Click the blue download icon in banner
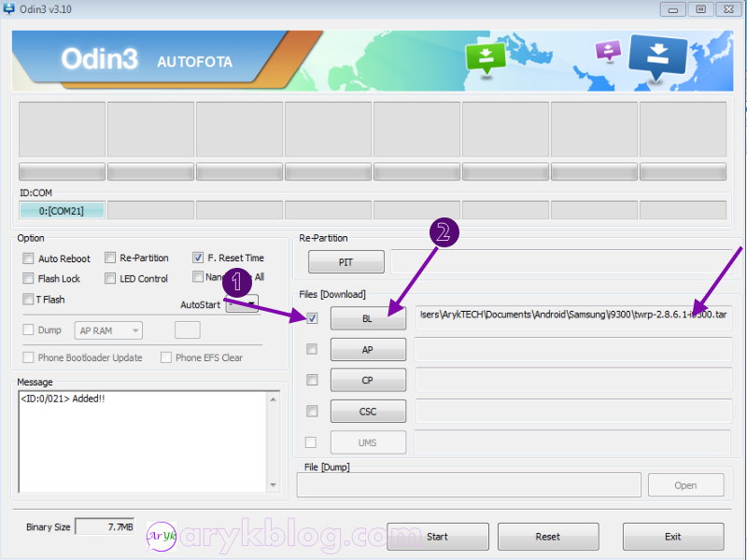This screenshot has height=560, width=747. click(658, 56)
